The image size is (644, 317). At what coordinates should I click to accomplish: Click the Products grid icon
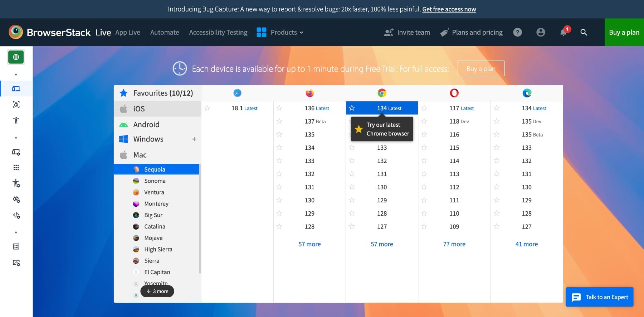(x=262, y=32)
